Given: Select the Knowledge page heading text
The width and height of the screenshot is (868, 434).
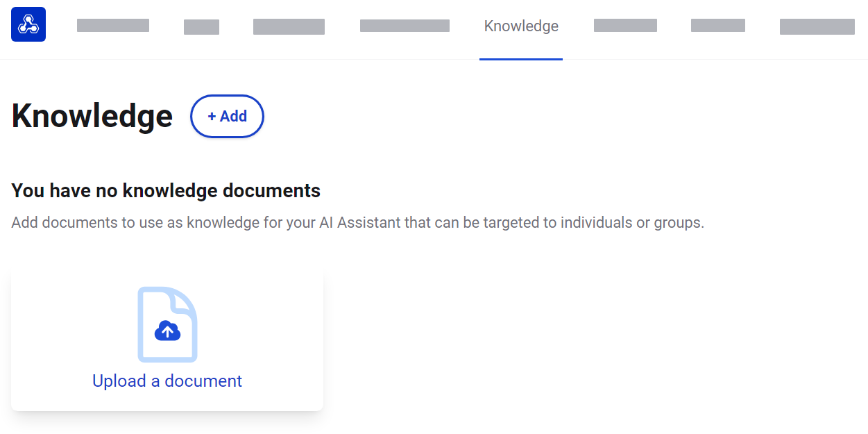Looking at the screenshot, I should 92,116.
